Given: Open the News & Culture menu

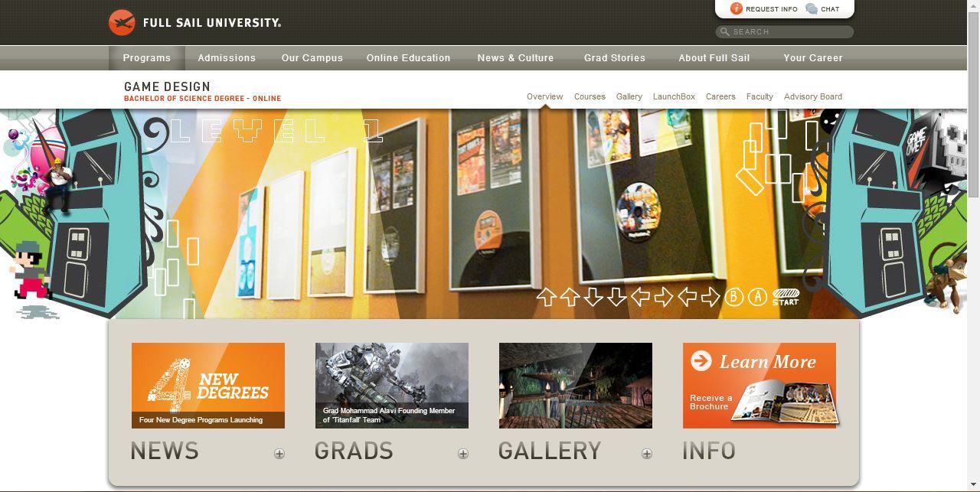Looking at the screenshot, I should [515, 57].
